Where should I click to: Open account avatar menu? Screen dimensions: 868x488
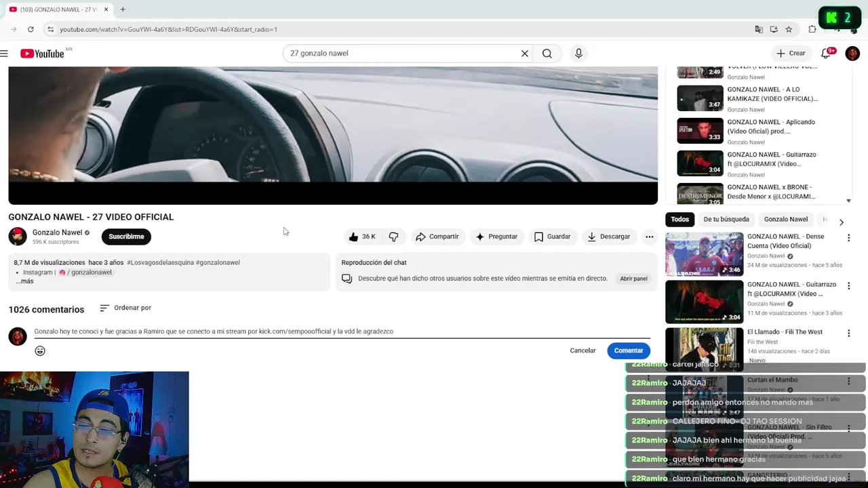(852, 54)
